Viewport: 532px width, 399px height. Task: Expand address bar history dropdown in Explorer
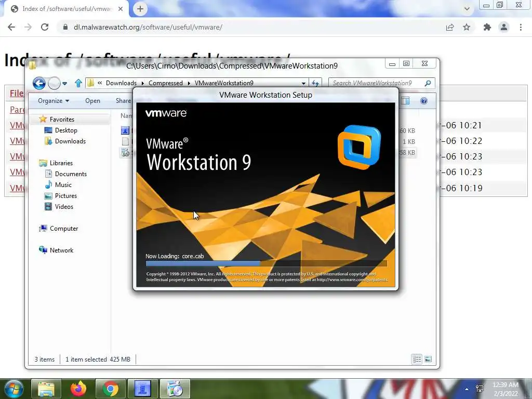[303, 83]
